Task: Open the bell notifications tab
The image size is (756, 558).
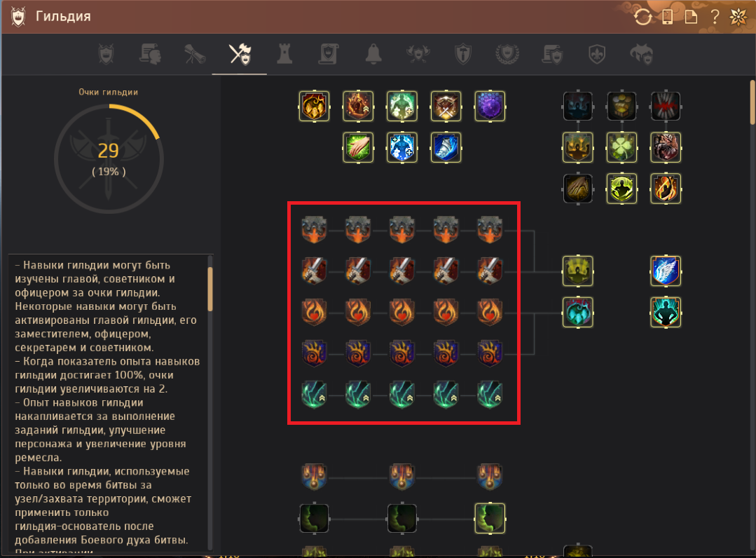Action: [373, 54]
